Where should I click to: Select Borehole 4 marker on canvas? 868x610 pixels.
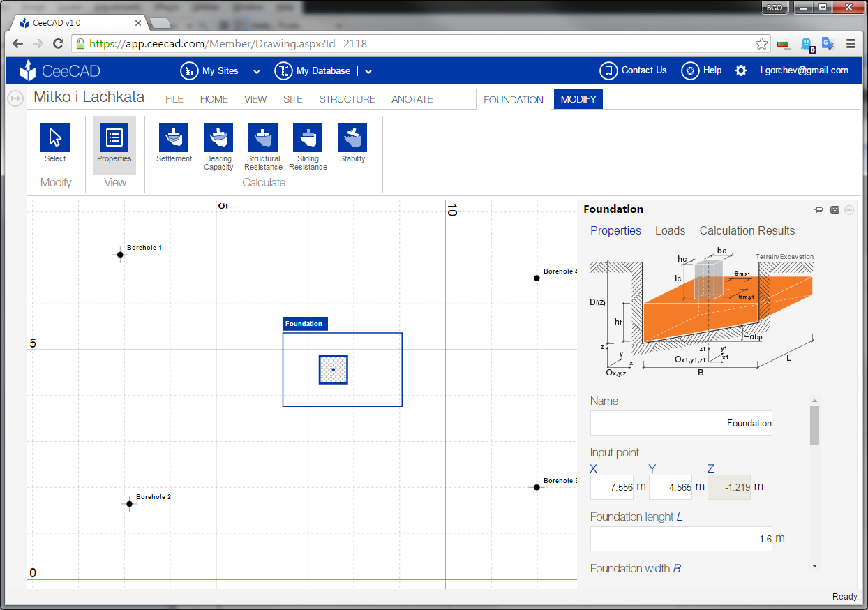coord(537,278)
